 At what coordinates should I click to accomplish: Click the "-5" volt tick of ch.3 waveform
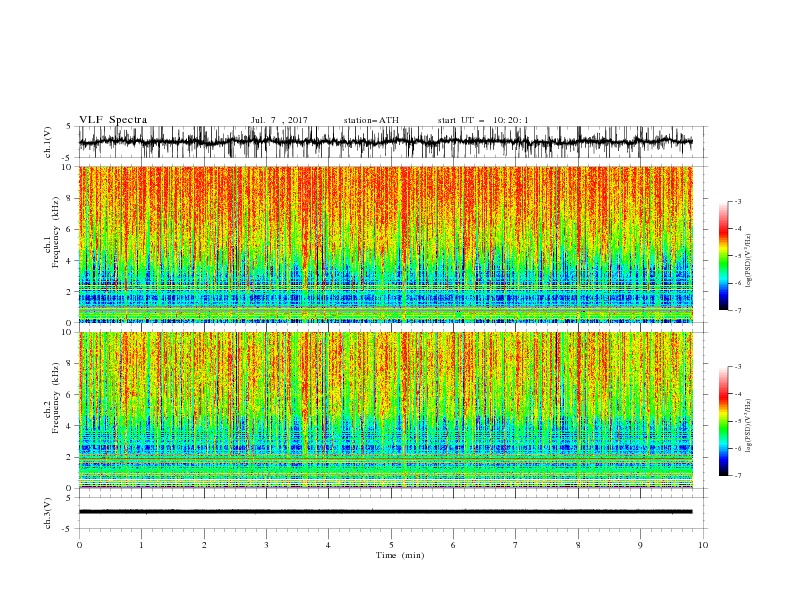pos(68,529)
